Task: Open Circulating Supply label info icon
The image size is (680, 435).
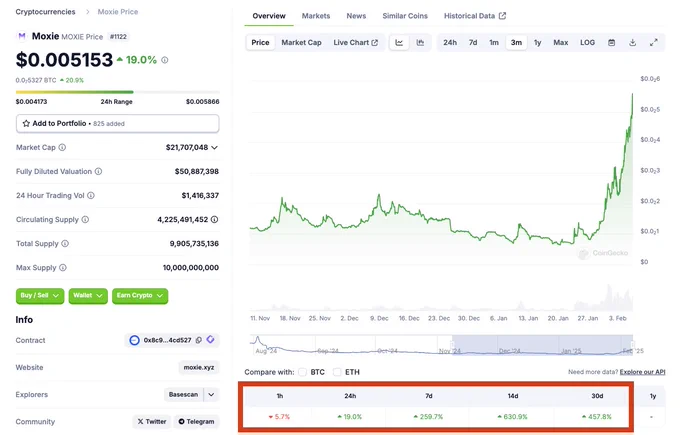Action: (85, 219)
